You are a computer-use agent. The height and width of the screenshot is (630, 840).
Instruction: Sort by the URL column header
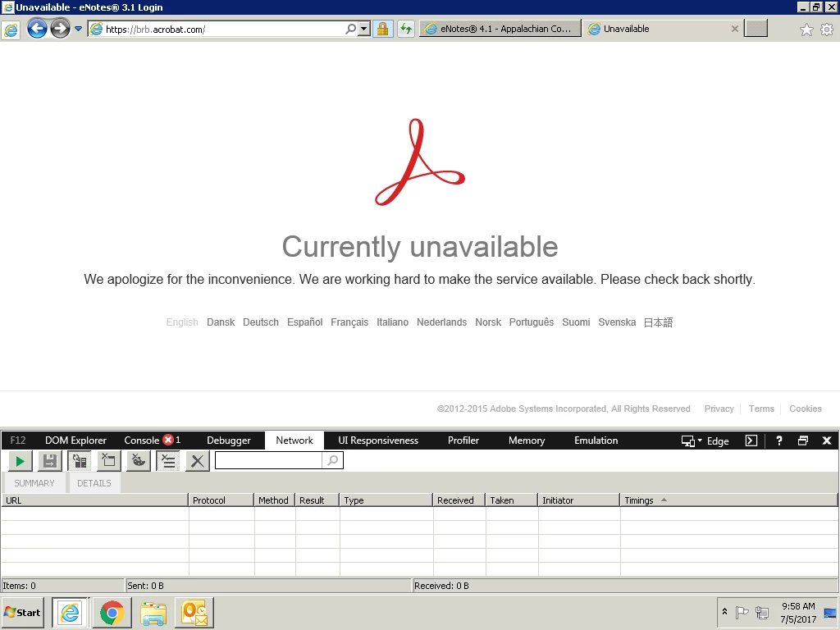tap(95, 500)
